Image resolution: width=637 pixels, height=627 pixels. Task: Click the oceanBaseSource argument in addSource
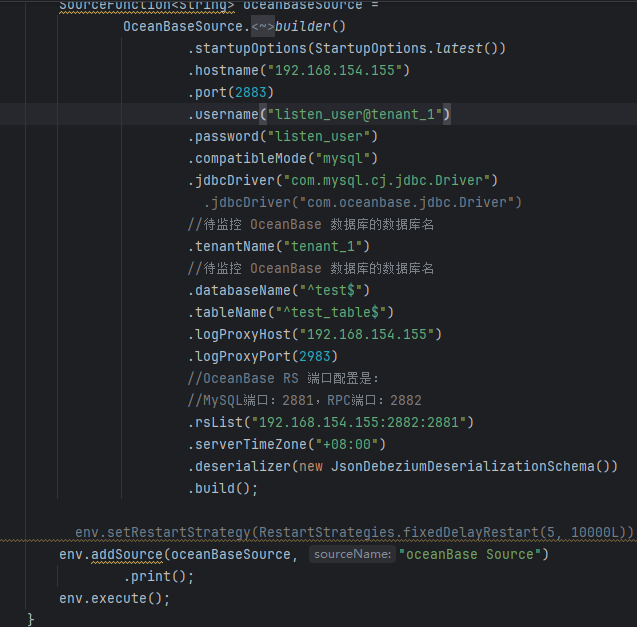tap(231, 554)
